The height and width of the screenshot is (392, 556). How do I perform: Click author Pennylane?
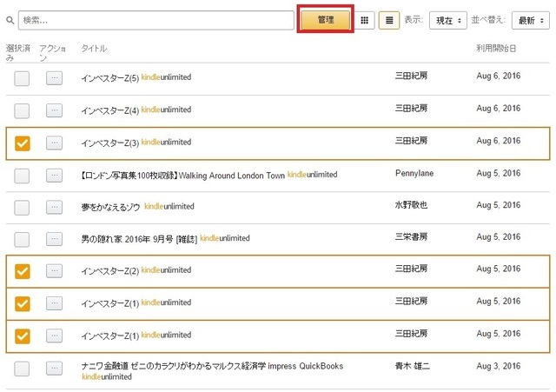[x=414, y=173]
